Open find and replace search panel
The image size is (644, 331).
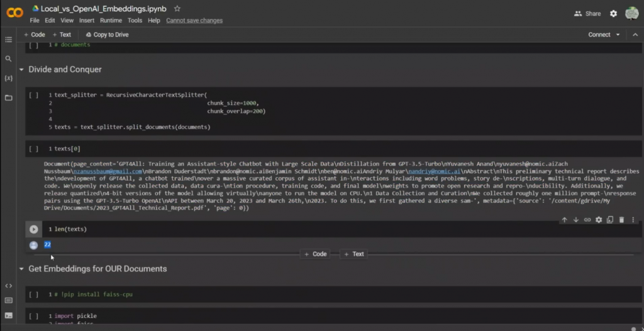click(8, 59)
